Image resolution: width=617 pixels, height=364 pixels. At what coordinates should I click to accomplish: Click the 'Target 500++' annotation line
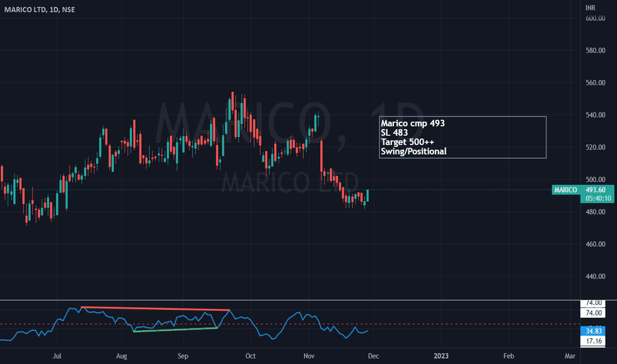point(407,142)
